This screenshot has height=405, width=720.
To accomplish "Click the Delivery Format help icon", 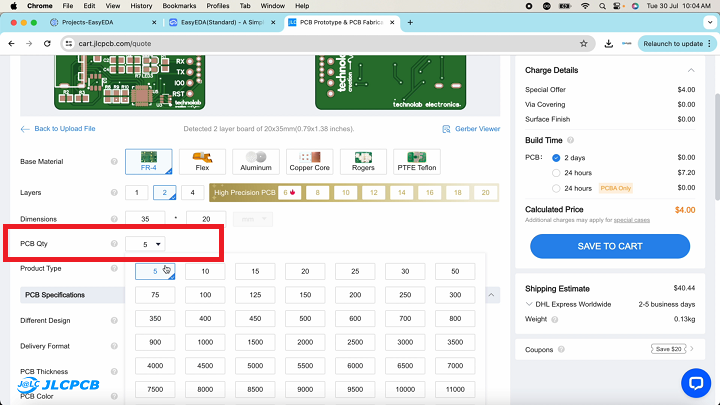I will tap(114, 346).
